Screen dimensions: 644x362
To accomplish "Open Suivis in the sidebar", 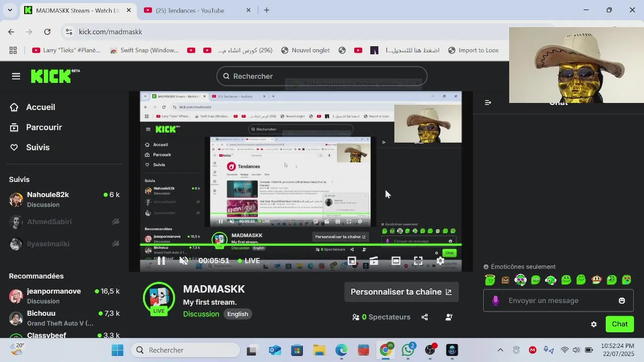I will [30, 147].
